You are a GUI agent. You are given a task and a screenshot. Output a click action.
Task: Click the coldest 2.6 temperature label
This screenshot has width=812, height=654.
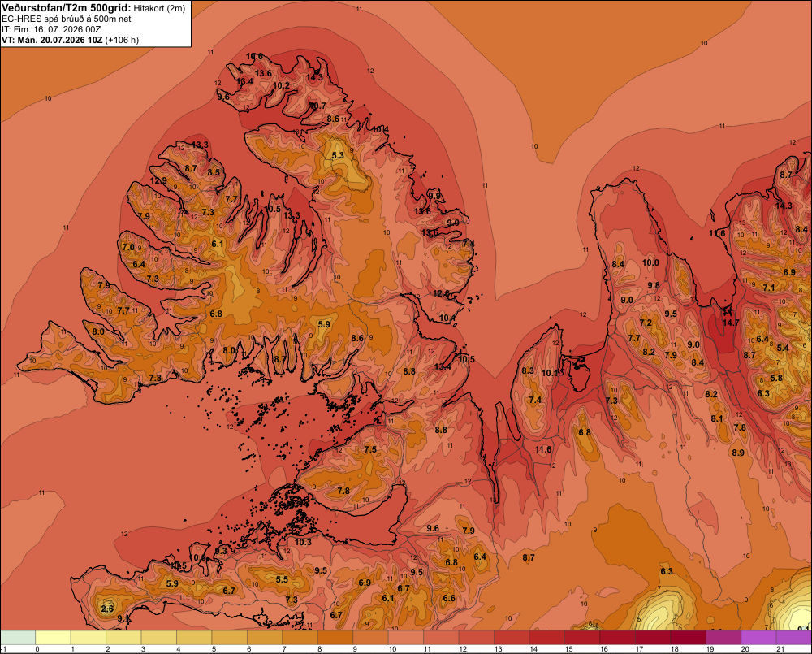107,609
